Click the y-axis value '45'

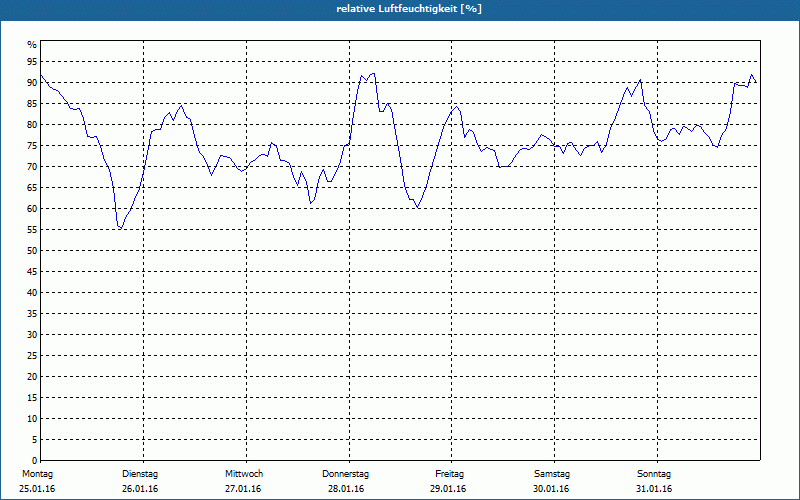tap(32, 272)
